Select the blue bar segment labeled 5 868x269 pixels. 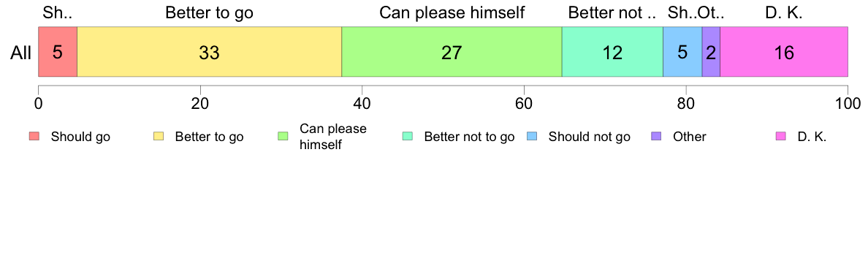coord(682,51)
